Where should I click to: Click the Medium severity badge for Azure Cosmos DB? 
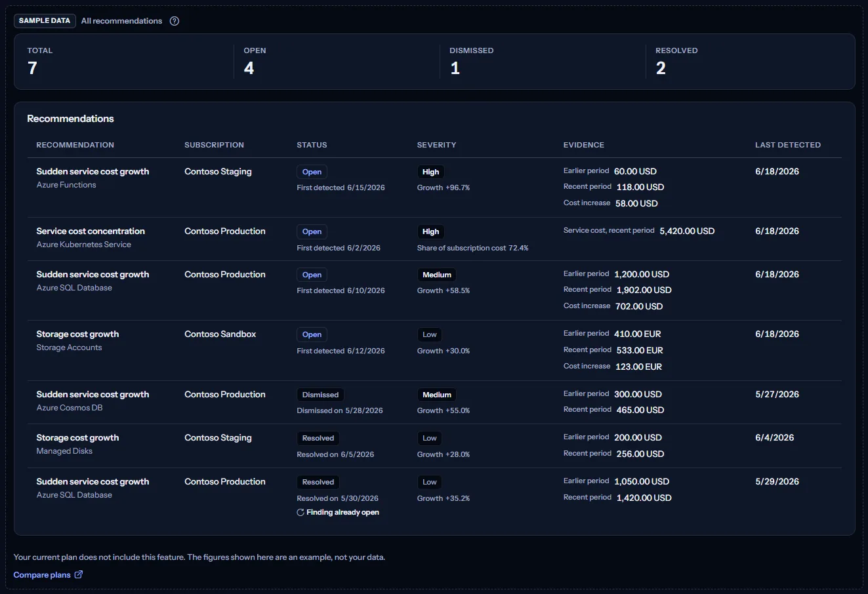(x=437, y=395)
